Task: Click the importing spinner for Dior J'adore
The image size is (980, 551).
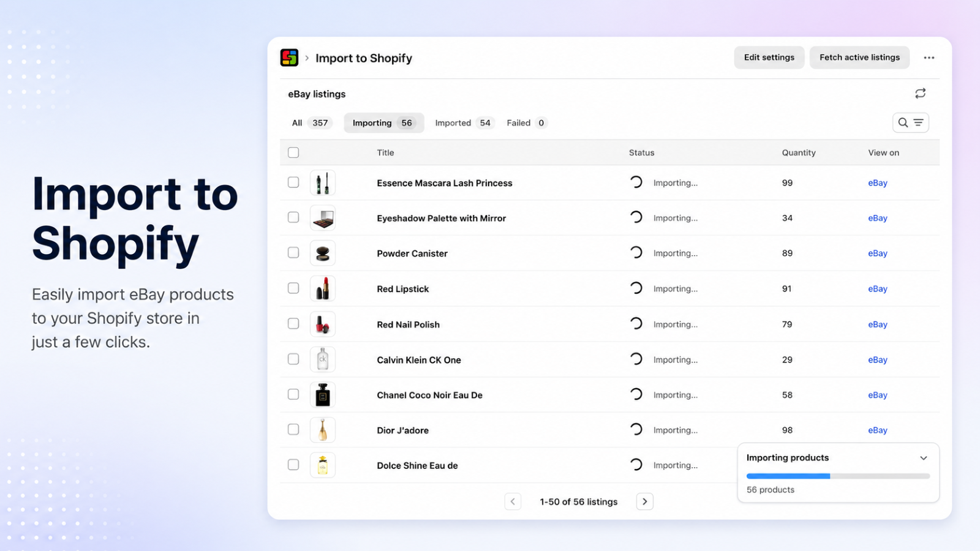Action: point(636,429)
